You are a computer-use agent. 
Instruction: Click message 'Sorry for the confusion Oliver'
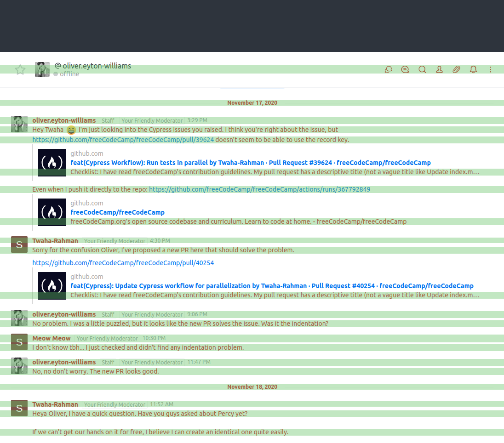coord(163,250)
